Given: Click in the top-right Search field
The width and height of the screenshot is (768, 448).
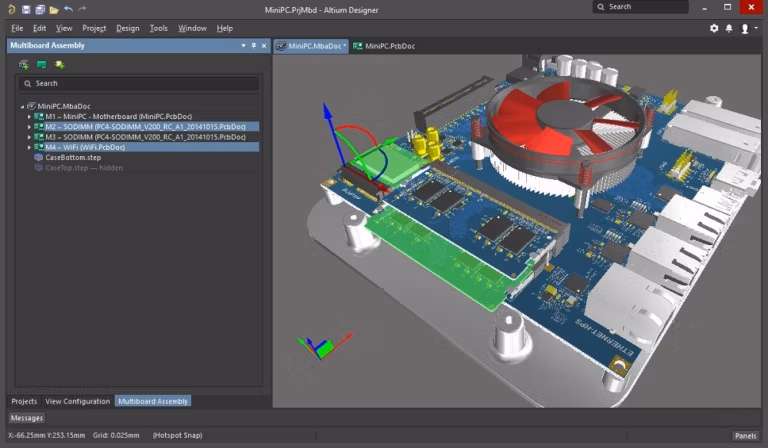Looking at the screenshot, I should click(x=641, y=7).
